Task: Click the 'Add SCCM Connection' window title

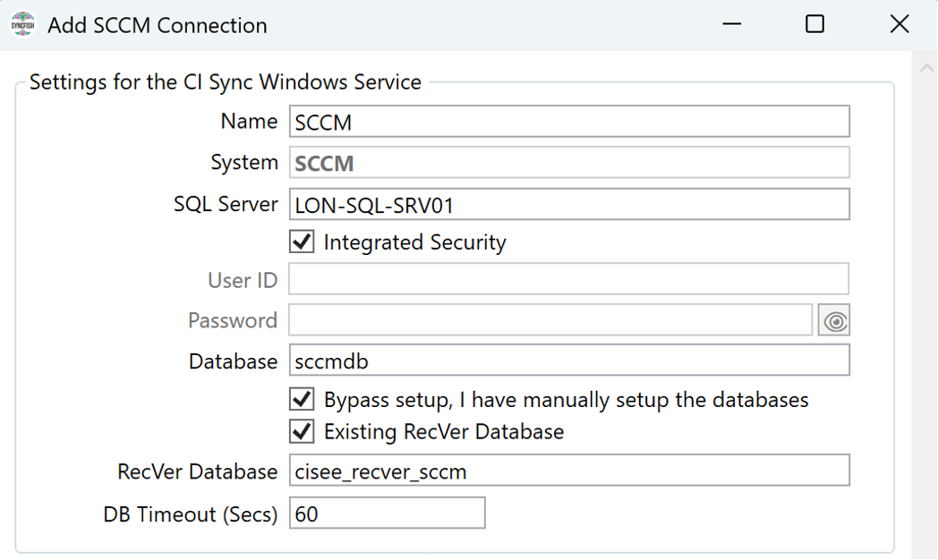Action: 158,25
